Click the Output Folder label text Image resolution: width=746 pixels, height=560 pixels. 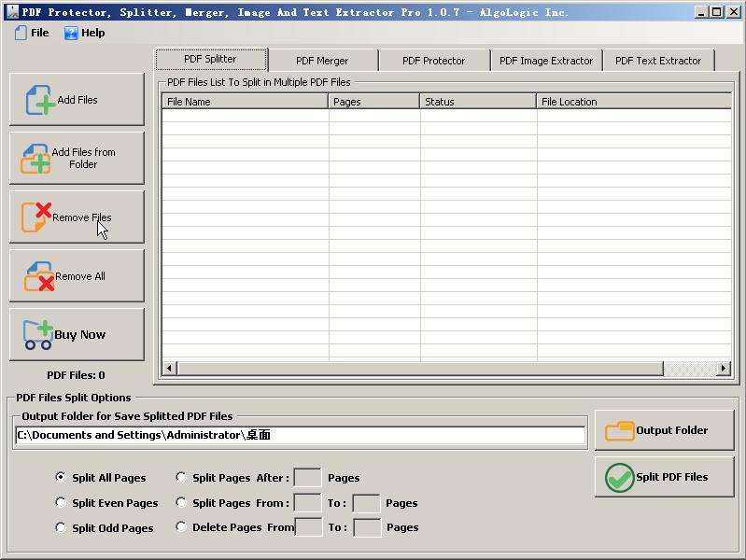click(672, 430)
